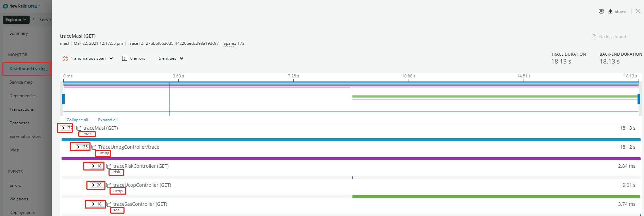Click the green traceUcopController duration bar
The image size is (644, 216).
click(496, 197)
